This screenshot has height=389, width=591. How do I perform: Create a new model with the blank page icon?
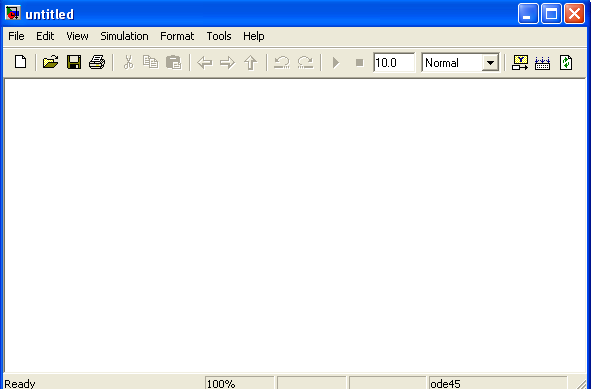[x=20, y=62]
